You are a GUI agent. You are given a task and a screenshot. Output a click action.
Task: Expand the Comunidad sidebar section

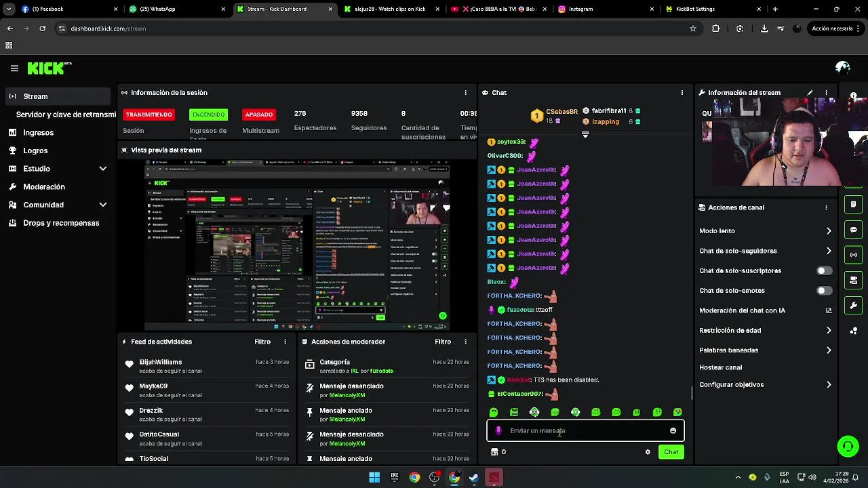[103, 205]
